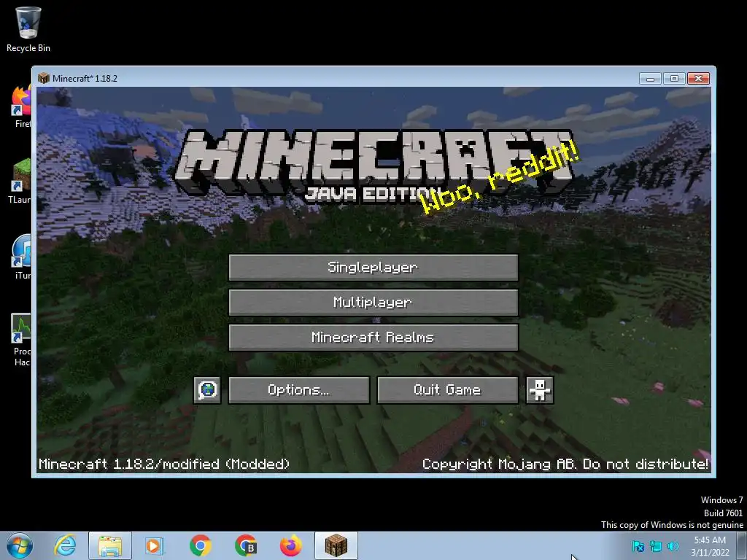Open the clock showing 5:45 AM

pos(710,546)
